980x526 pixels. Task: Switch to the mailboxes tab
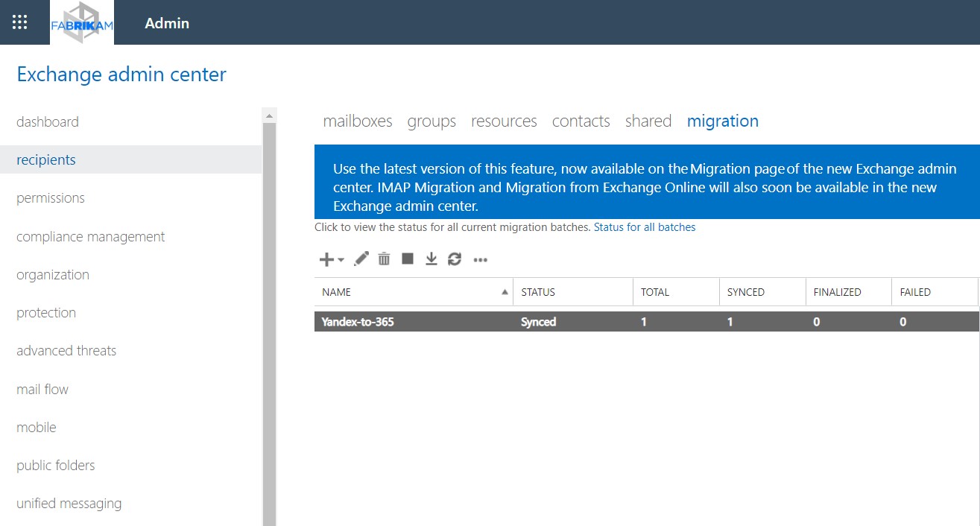point(358,121)
